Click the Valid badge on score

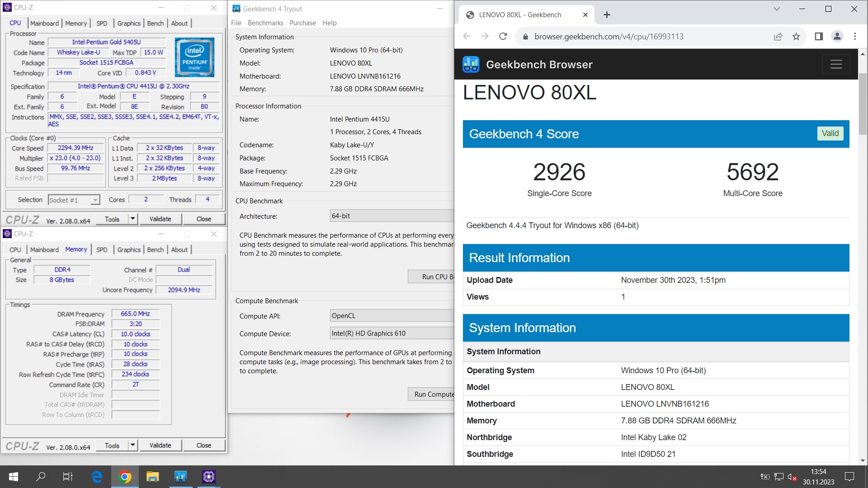coord(830,133)
